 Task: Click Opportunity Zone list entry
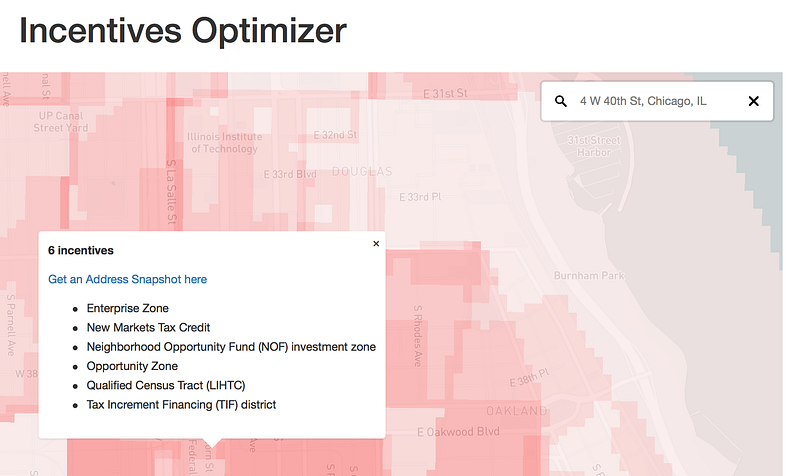(132, 366)
